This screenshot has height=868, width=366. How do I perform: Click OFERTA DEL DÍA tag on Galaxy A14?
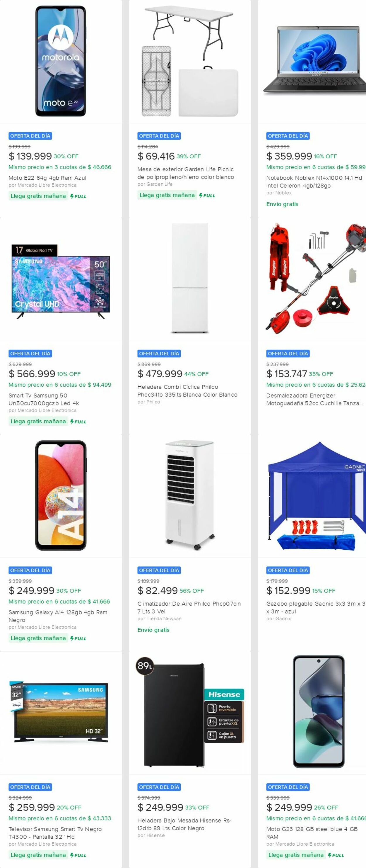[30, 570]
